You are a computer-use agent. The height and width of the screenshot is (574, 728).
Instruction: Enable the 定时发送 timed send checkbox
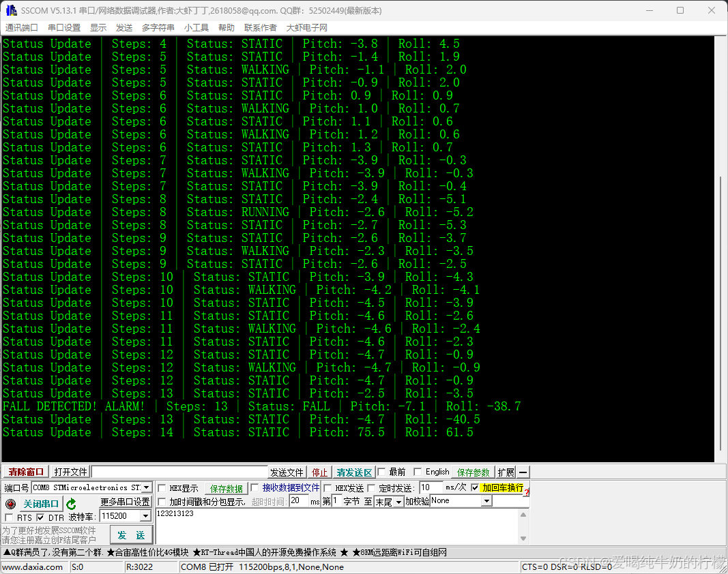[x=371, y=488]
